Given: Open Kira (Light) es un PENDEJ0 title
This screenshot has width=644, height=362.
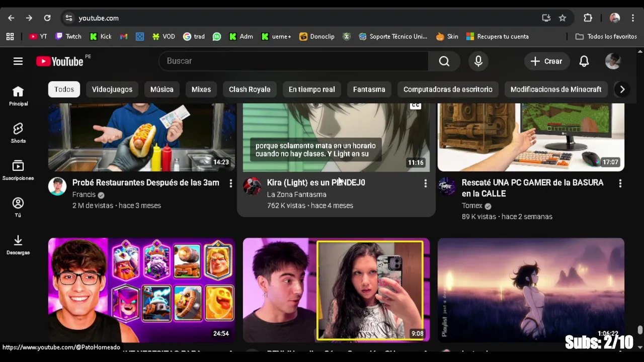Looking at the screenshot, I should [x=316, y=183].
